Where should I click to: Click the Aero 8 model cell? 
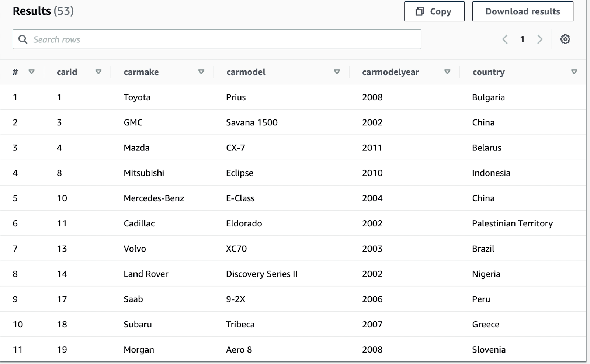coord(239,350)
